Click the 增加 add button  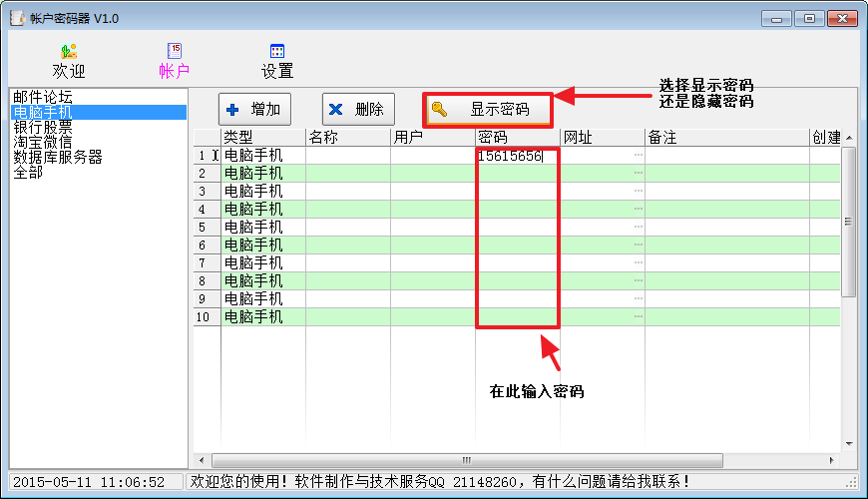click(254, 109)
